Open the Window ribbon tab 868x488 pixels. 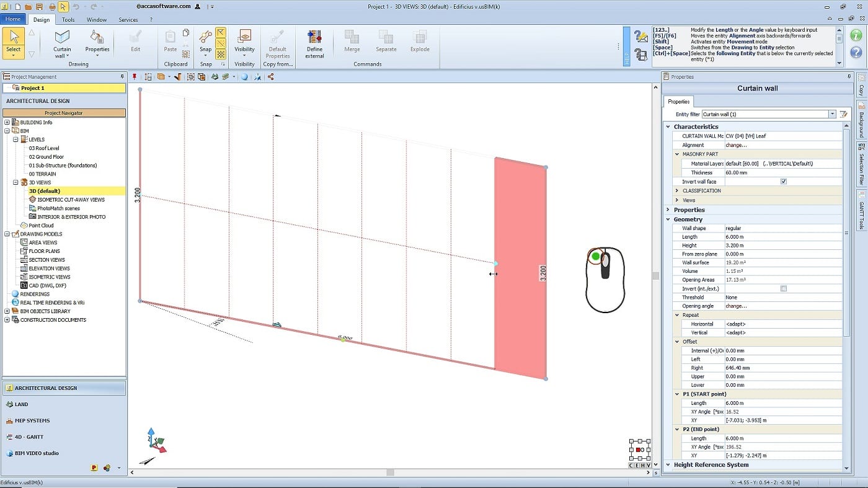pyautogui.click(x=97, y=20)
